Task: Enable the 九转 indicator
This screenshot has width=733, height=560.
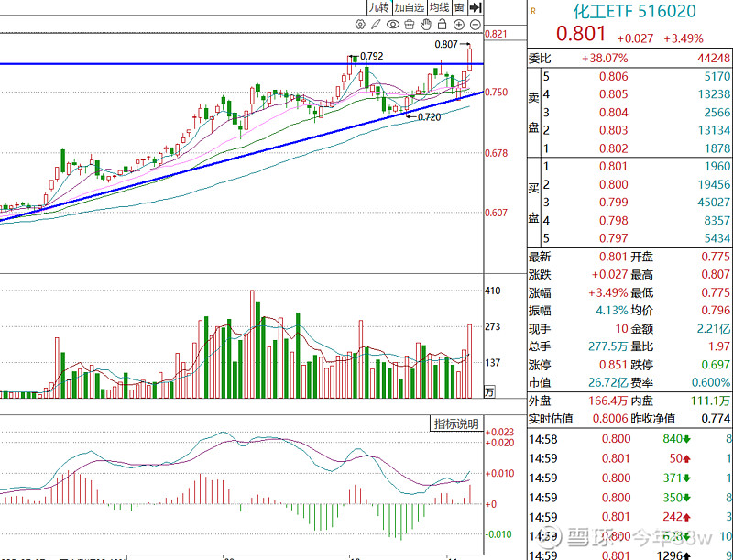Action: 379,7
